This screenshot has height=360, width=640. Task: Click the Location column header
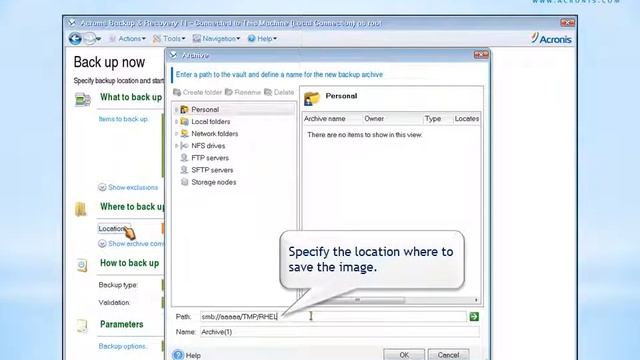pyautogui.click(x=467, y=119)
